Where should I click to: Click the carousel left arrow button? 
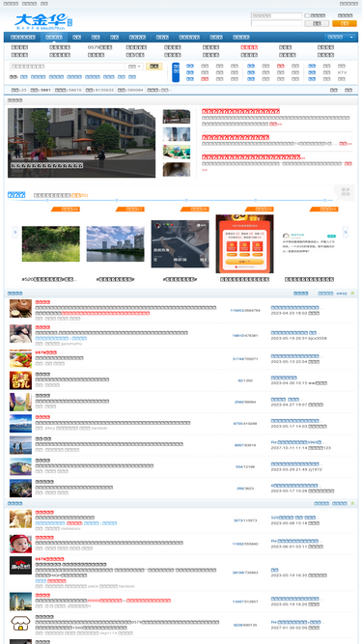pyautogui.click(x=15, y=232)
